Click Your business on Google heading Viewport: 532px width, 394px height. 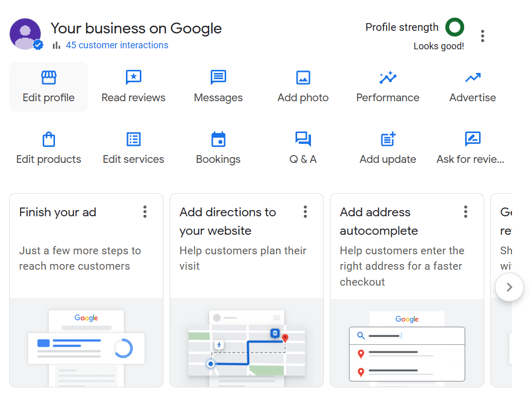pyautogui.click(x=136, y=28)
